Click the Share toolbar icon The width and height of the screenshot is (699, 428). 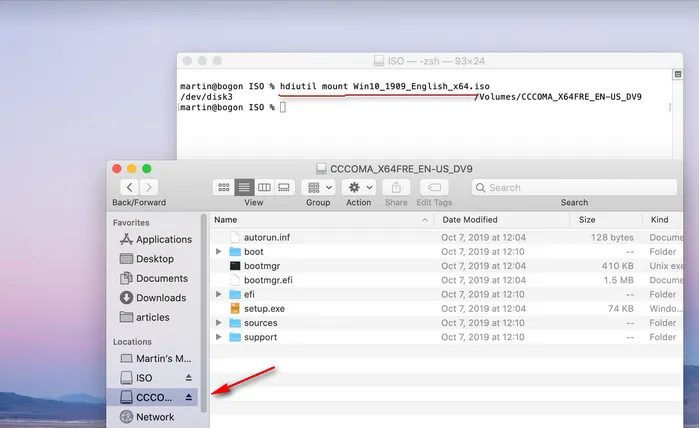[x=396, y=187]
